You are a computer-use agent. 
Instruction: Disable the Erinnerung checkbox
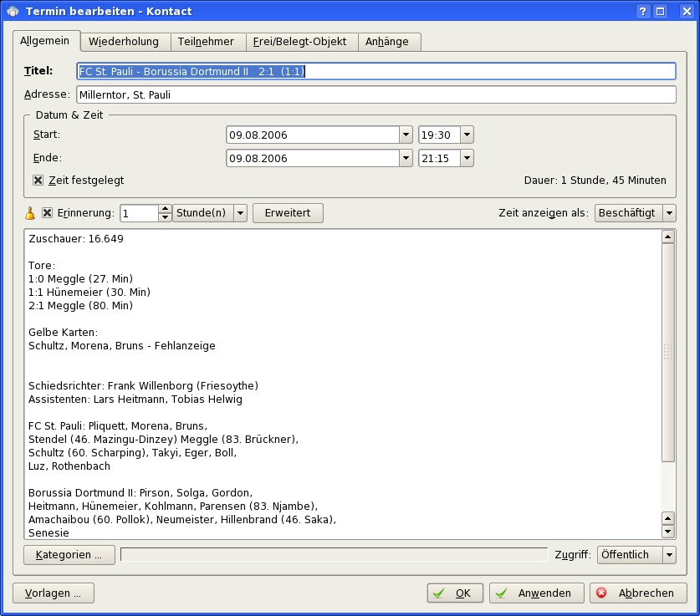coord(47,213)
